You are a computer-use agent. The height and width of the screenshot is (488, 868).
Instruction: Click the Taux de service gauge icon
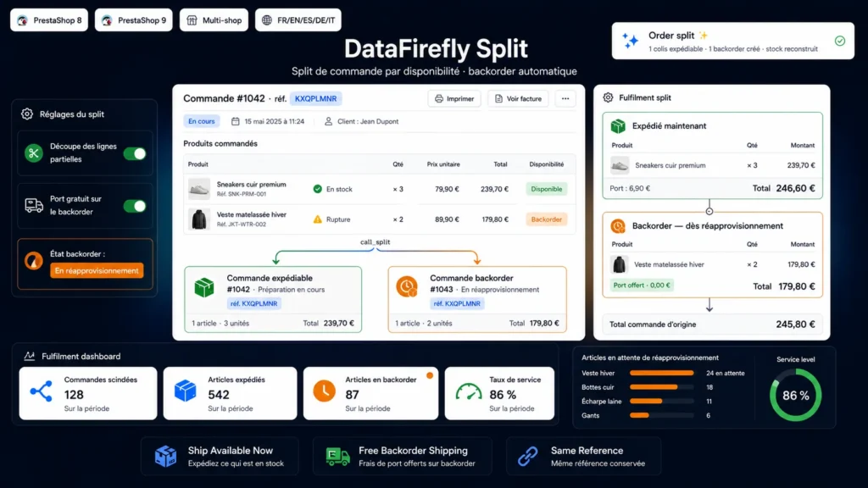click(468, 391)
